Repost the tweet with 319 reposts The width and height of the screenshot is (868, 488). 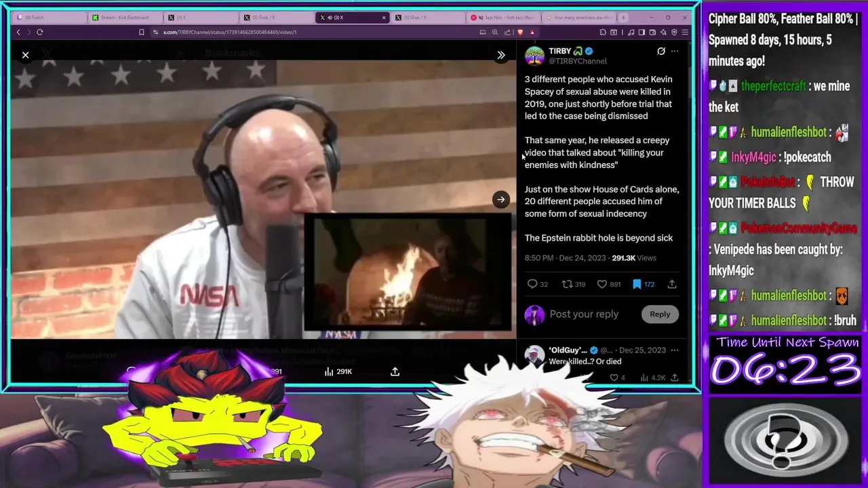click(x=574, y=284)
